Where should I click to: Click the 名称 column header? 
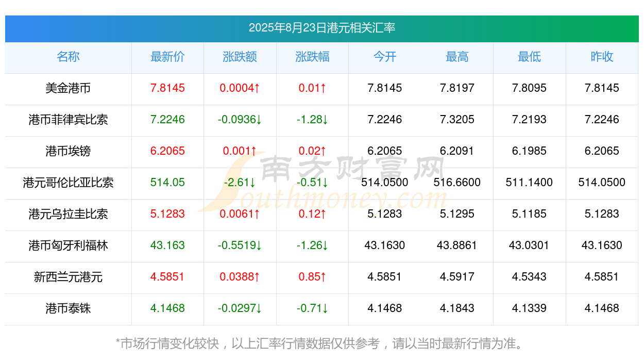pos(68,57)
